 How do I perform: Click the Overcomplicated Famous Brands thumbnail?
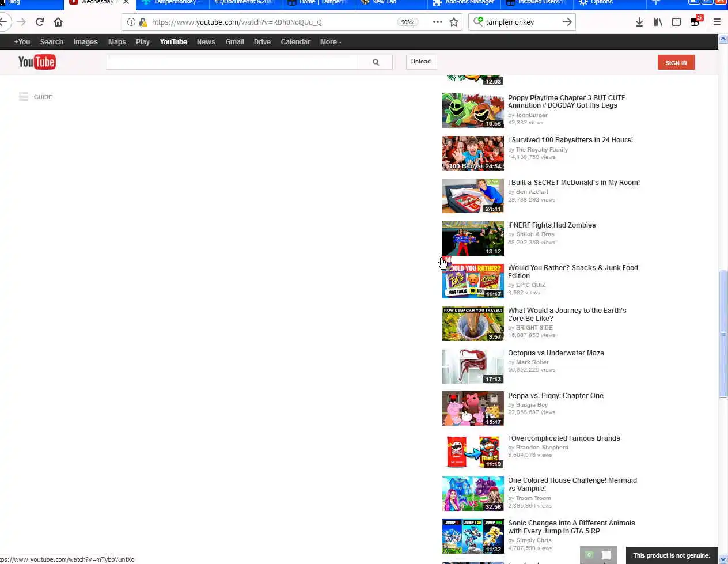[473, 451]
